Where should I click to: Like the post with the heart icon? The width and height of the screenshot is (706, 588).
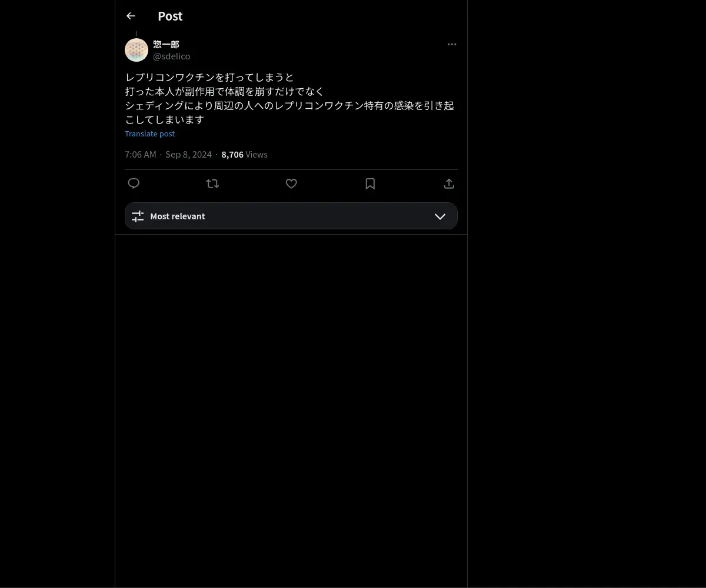tap(291, 183)
